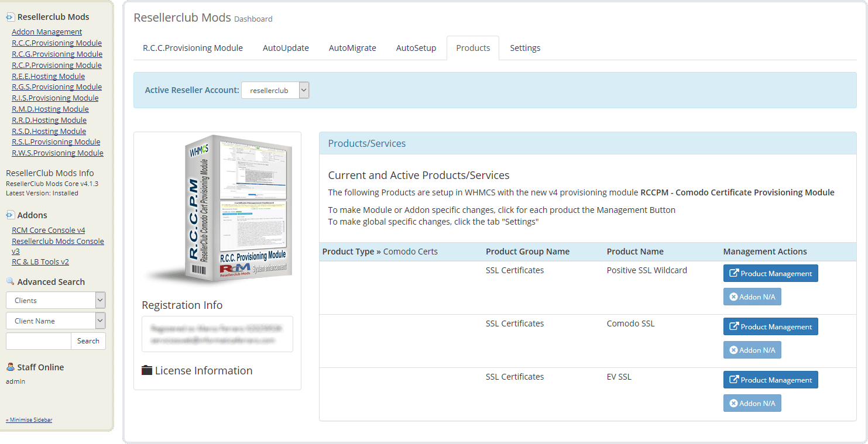This screenshot has height=444, width=868.
Task: Click the Comodo SSL product name
Action: (x=630, y=323)
